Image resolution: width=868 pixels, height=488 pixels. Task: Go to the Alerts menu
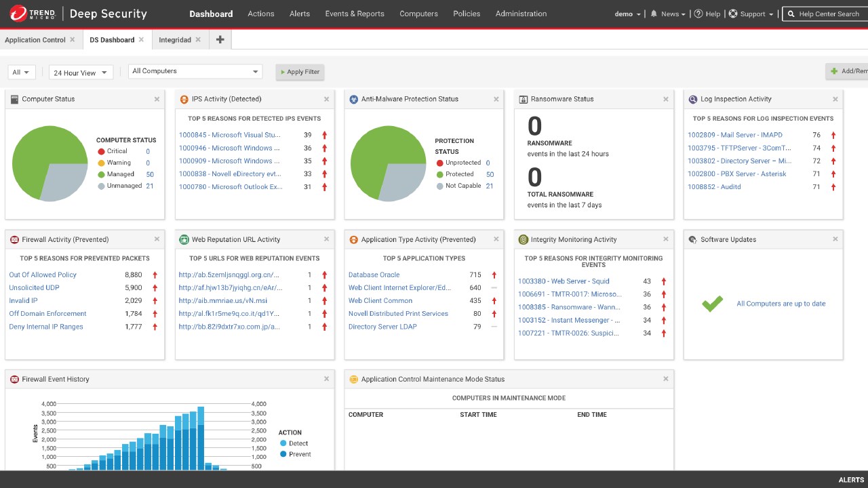(300, 14)
